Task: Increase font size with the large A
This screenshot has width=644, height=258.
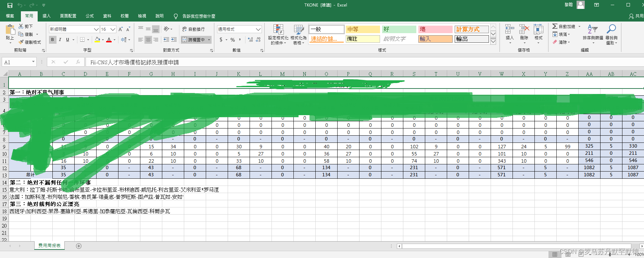Action: (121, 29)
